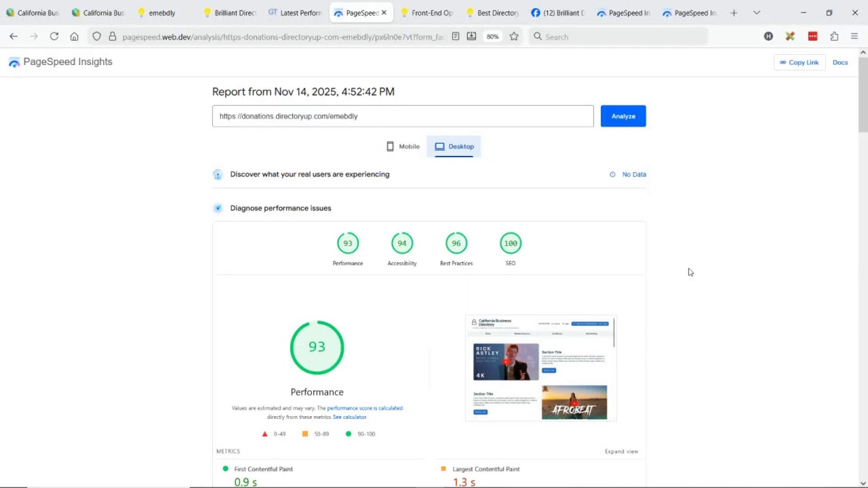Click the H extension icon in toolbar
The width and height of the screenshot is (868, 488).
[x=768, y=37]
